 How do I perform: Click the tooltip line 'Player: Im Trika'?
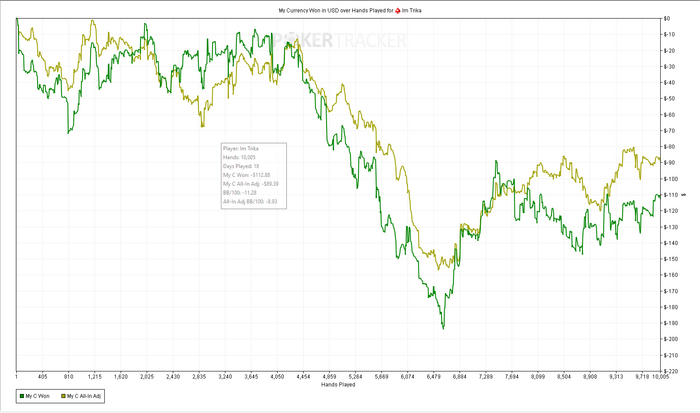pos(241,148)
